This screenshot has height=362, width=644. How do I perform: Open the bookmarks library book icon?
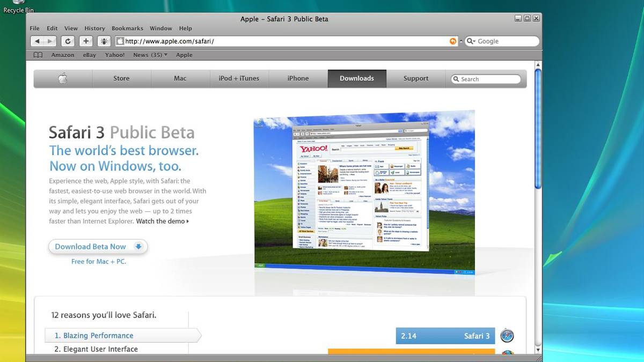point(38,55)
